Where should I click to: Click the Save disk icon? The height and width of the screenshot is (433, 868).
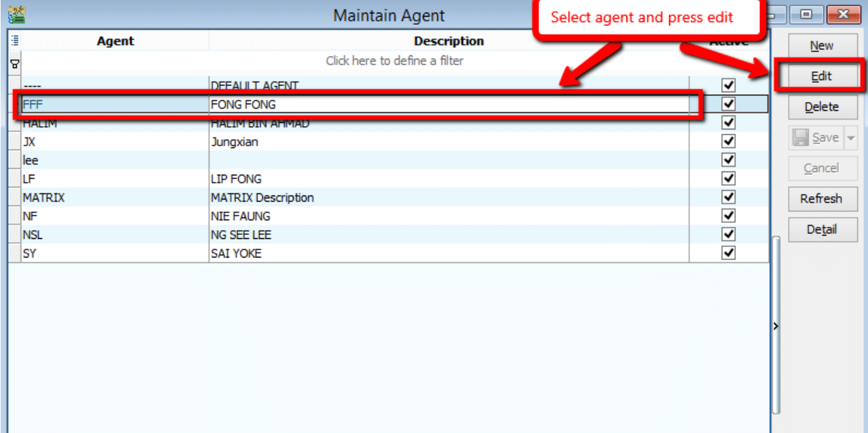[801, 137]
